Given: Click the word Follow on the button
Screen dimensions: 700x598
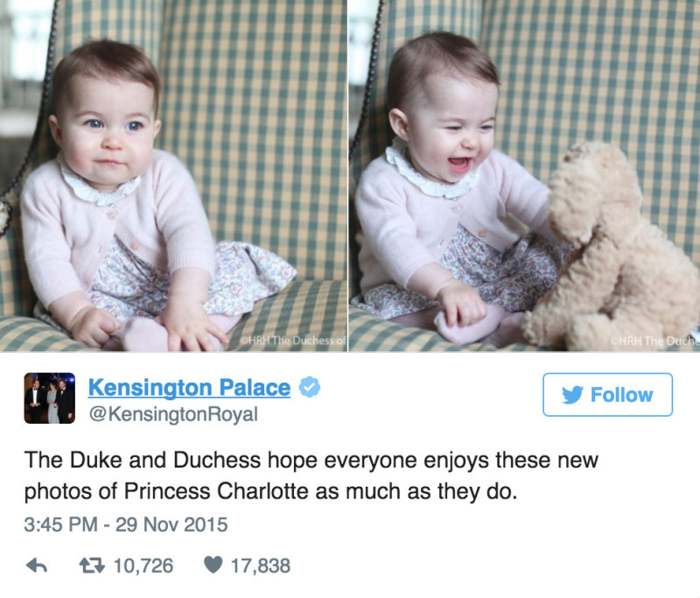Looking at the screenshot, I should (x=621, y=395).
